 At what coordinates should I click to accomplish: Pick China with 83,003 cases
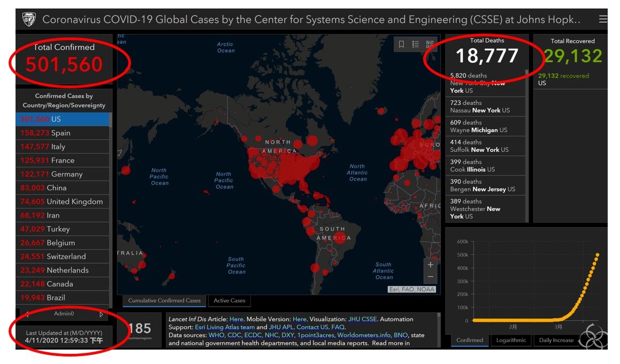coord(63,188)
